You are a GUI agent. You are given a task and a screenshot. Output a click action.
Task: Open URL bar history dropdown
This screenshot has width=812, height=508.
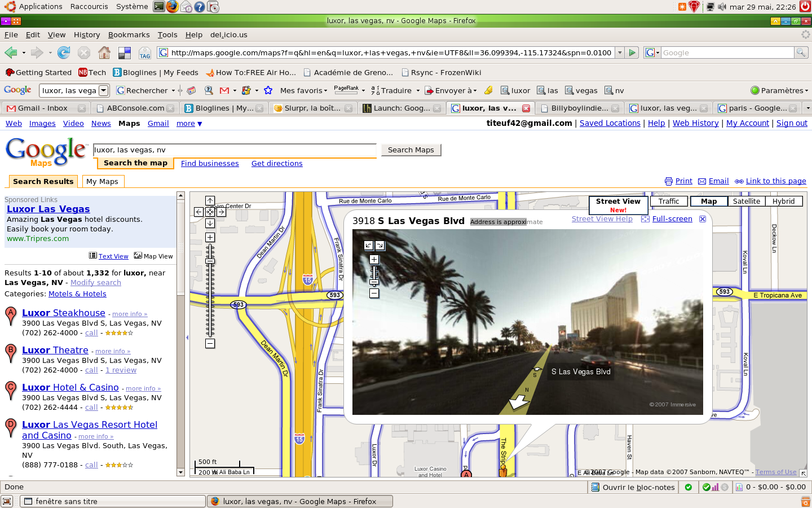point(620,52)
